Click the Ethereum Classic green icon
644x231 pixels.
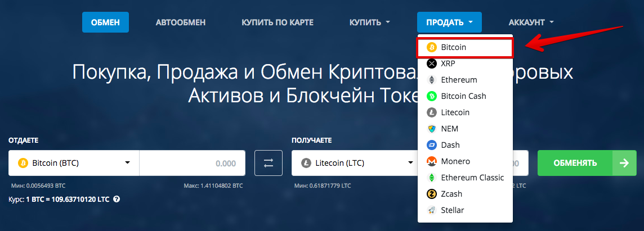click(x=431, y=178)
